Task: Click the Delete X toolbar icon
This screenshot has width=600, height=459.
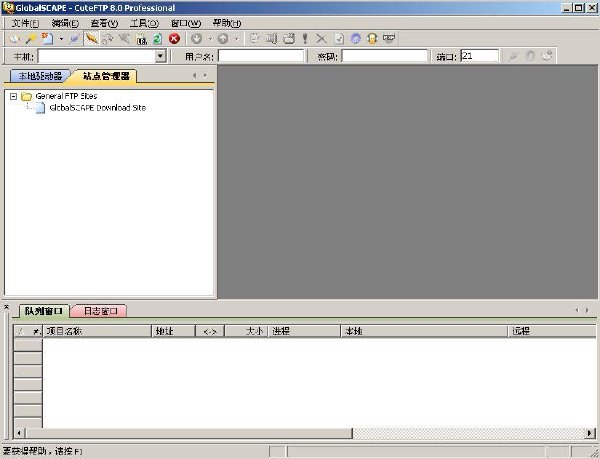Action: click(x=321, y=39)
